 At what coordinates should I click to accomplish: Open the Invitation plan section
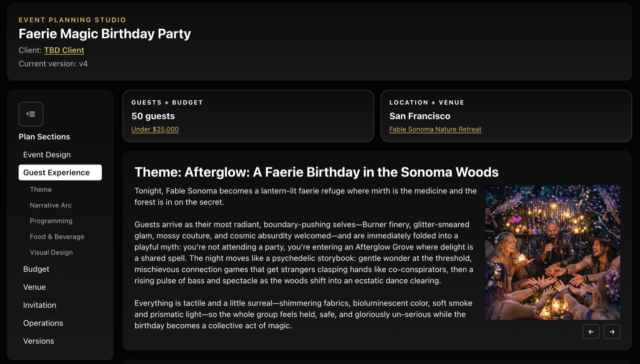[x=40, y=305]
